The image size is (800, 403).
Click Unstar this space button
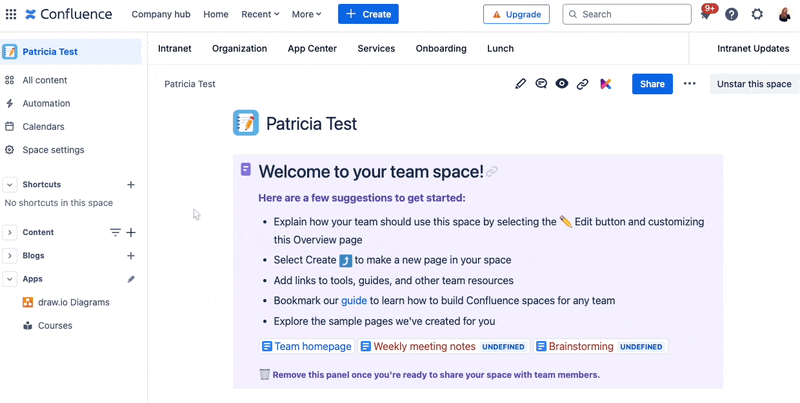pyautogui.click(x=754, y=84)
